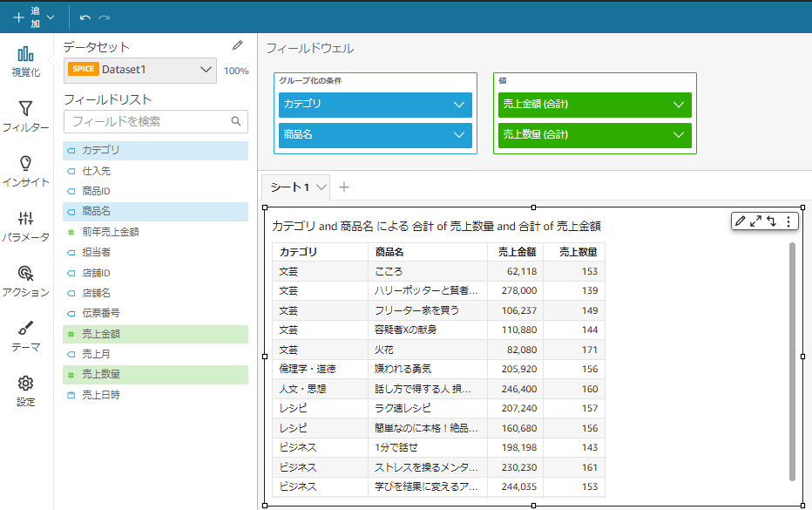
Task: Select the 売上月 field in the list
Action: 155,354
